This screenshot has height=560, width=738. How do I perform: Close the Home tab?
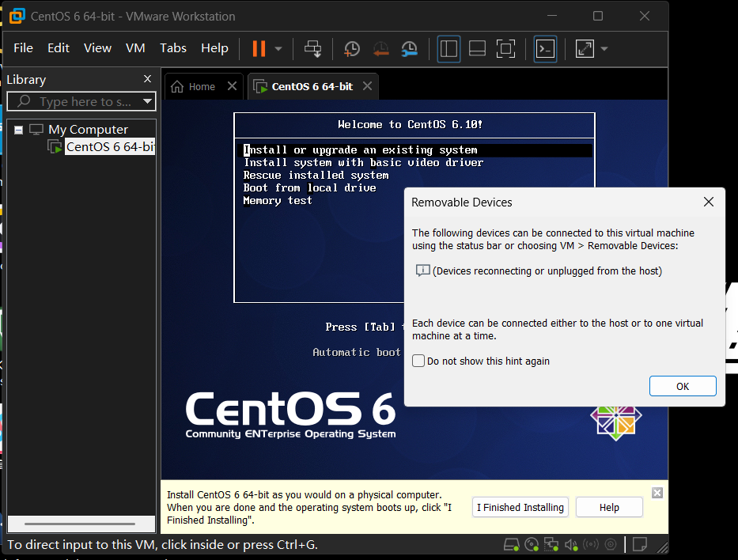click(x=232, y=86)
